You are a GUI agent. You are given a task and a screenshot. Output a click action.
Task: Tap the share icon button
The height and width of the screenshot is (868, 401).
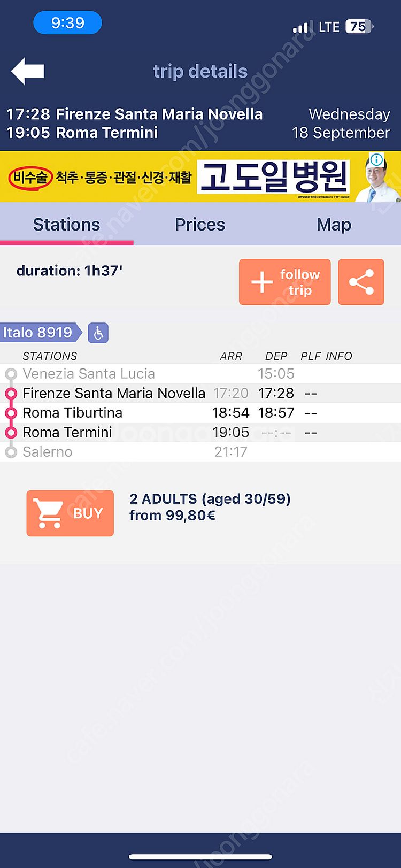pyautogui.click(x=361, y=282)
